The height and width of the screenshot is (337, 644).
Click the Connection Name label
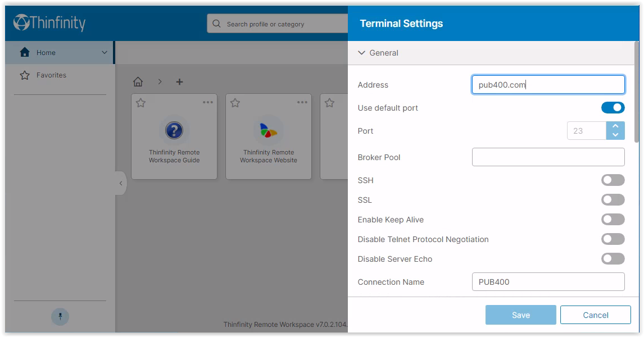391,282
